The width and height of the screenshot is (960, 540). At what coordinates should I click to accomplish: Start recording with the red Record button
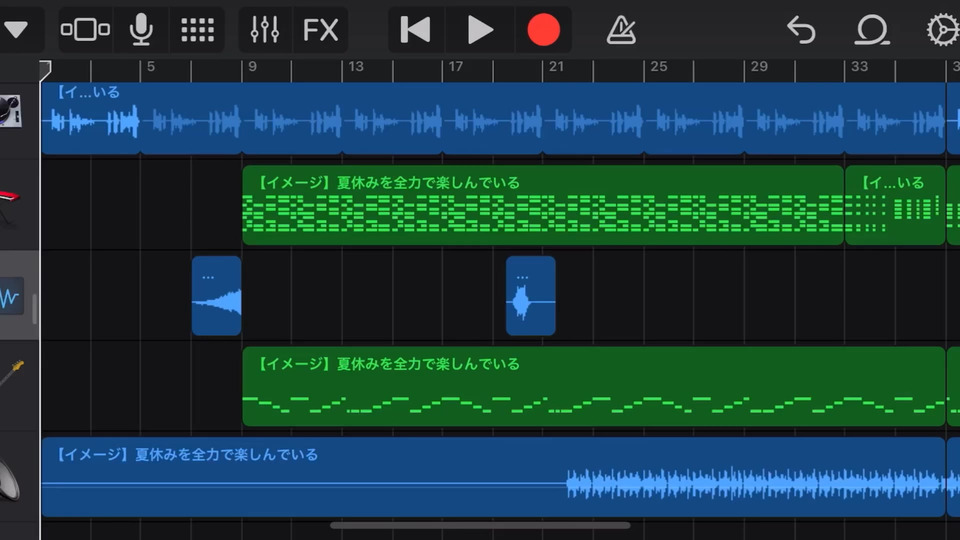[543, 29]
